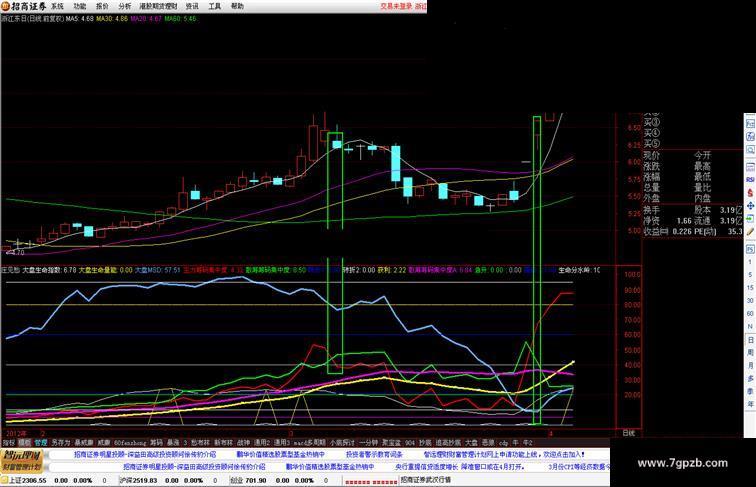Open the 资讯 menu

pos(192,6)
